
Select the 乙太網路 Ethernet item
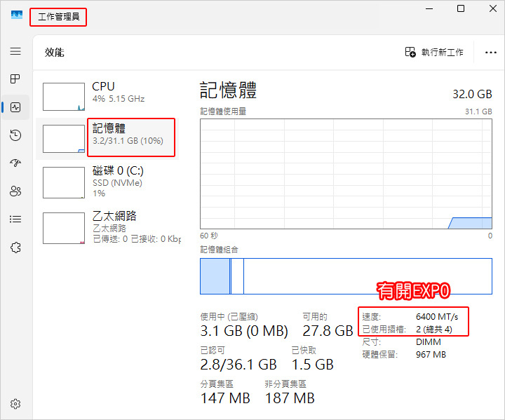point(107,228)
